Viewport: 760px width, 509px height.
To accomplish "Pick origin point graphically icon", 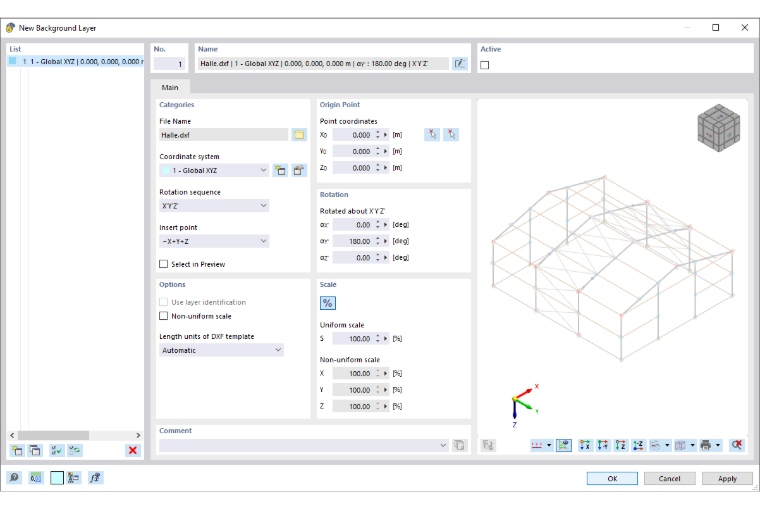I will (x=432, y=135).
